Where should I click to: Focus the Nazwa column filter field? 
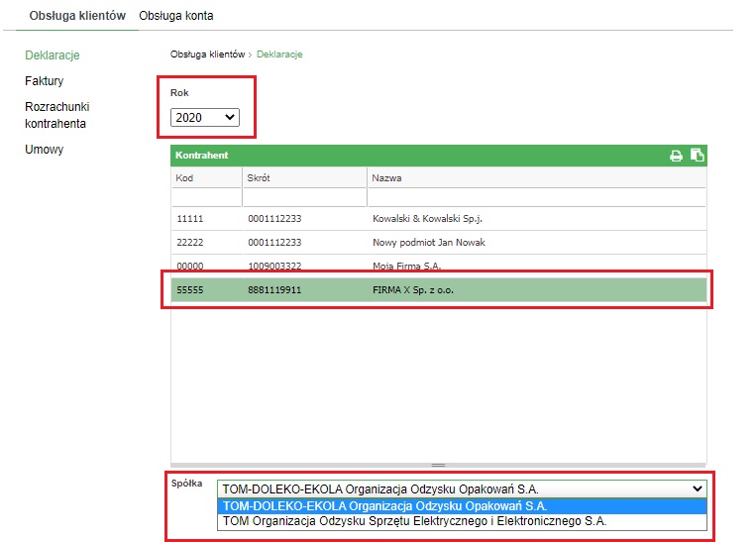tap(536, 197)
